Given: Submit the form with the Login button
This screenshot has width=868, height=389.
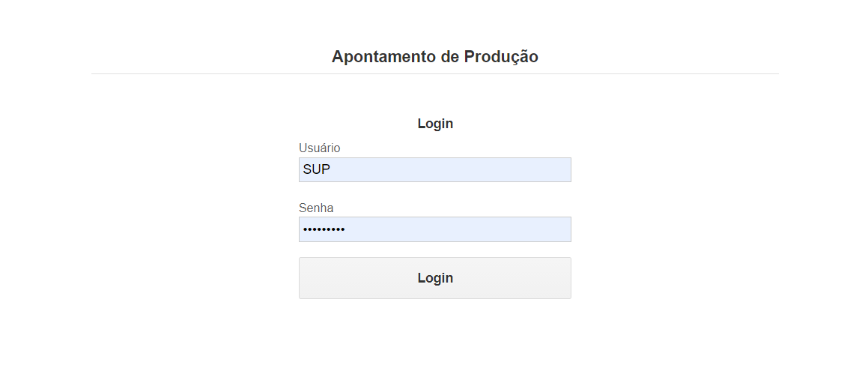Looking at the screenshot, I should 434,277.
